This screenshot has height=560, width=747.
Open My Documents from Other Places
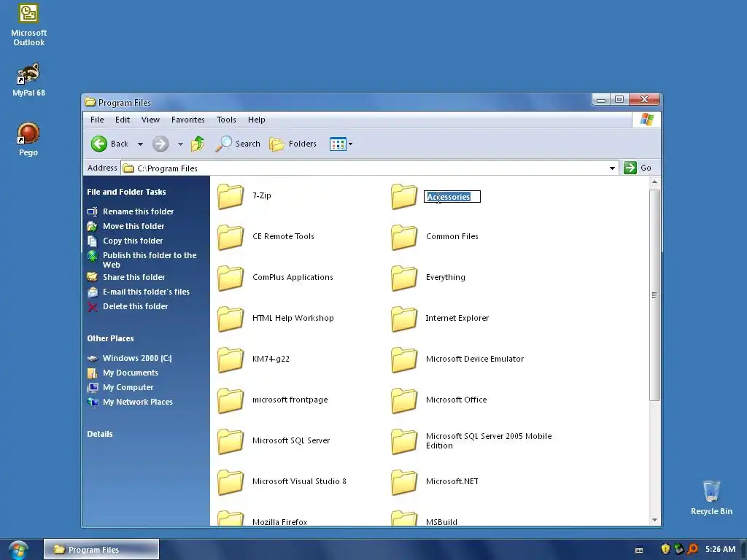tap(131, 373)
